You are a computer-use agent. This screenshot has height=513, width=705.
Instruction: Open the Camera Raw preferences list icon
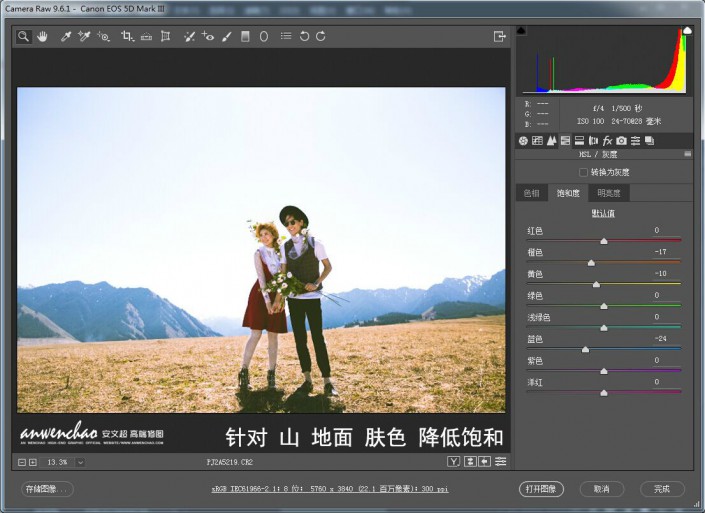tap(286, 36)
